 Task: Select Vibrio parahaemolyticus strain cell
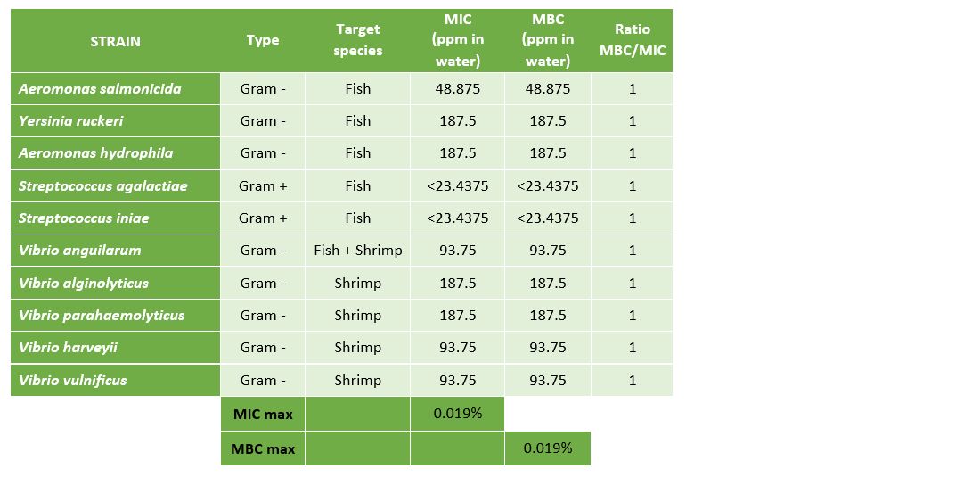(102, 315)
